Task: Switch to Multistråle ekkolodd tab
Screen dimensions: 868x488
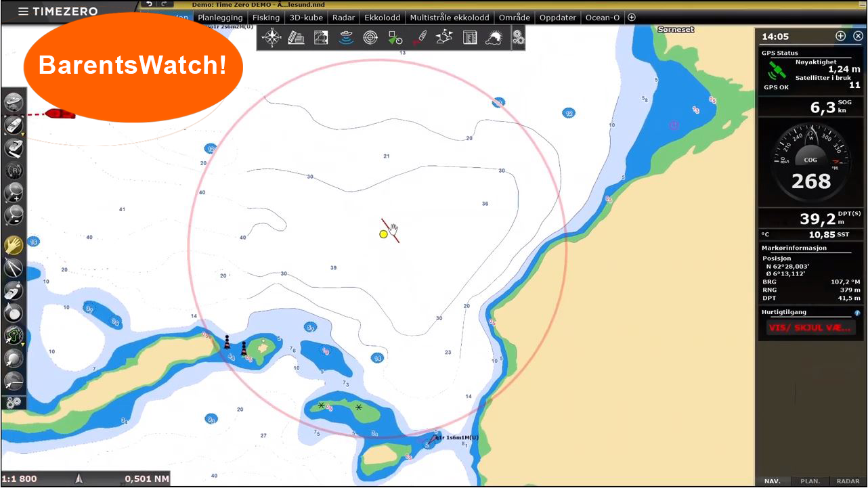Action: click(x=450, y=18)
